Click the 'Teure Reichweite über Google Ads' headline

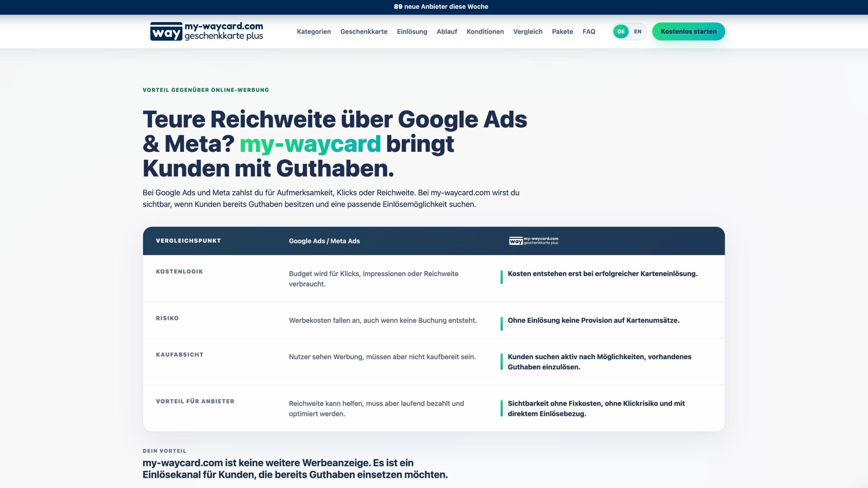click(335, 144)
